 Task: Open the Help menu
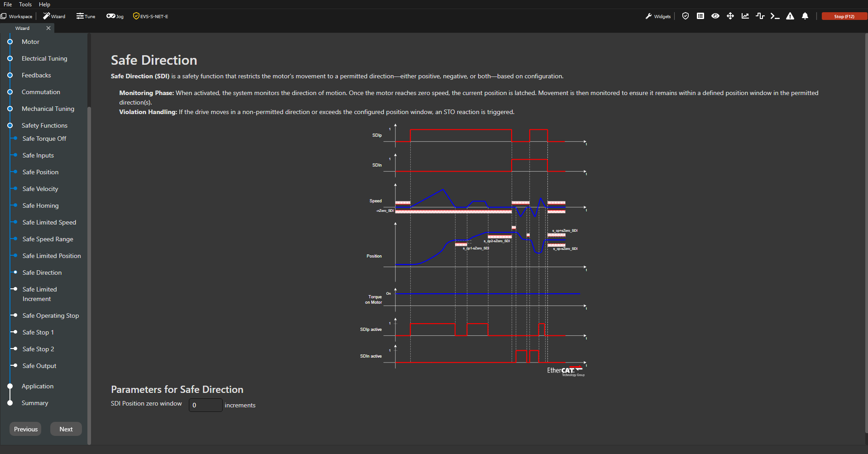[x=44, y=5]
